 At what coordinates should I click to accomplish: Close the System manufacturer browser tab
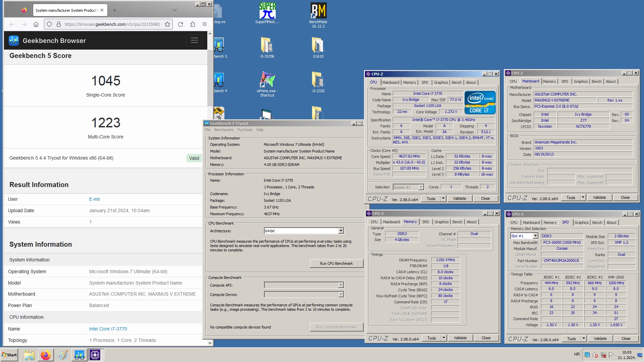[102, 10]
